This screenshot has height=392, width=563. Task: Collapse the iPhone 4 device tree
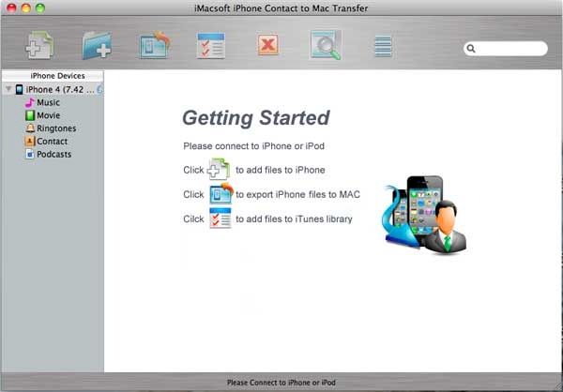[x=8, y=89]
